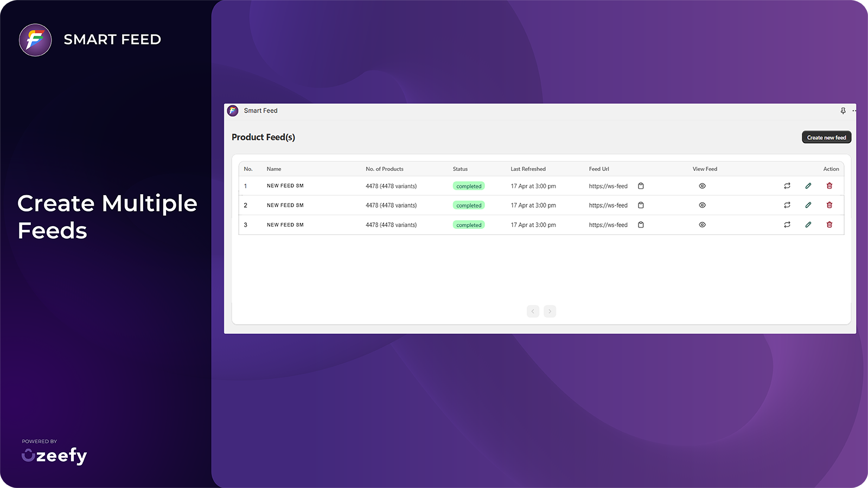Copy feed URL for row 1
This screenshot has width=868, height=488.
[x=641, y=186]
